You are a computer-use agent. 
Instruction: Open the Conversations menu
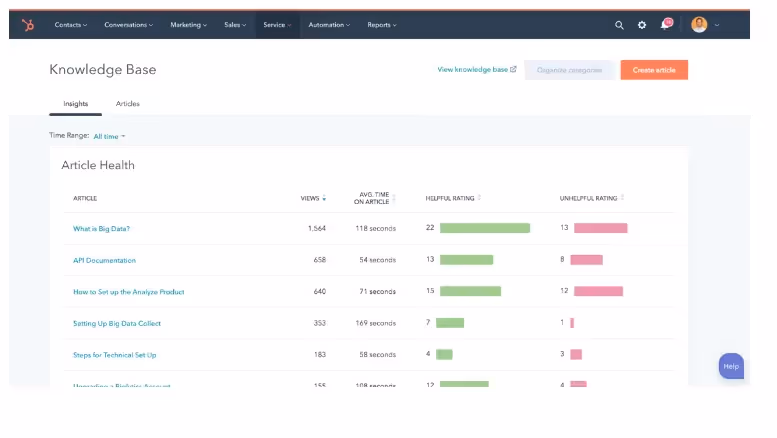128,25
